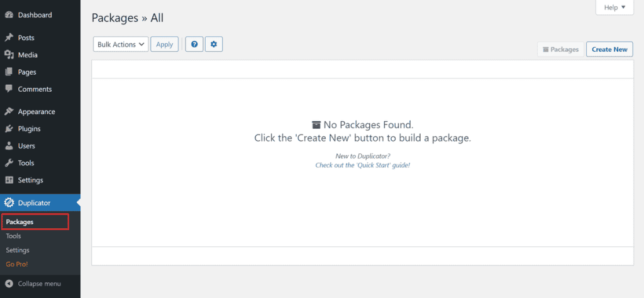
Task: Click 'New to Duplicator?' text
Action: click(363, 157)
